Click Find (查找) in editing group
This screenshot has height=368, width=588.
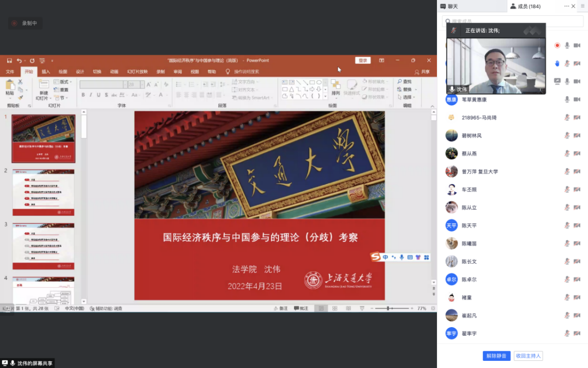click(404, 81)
